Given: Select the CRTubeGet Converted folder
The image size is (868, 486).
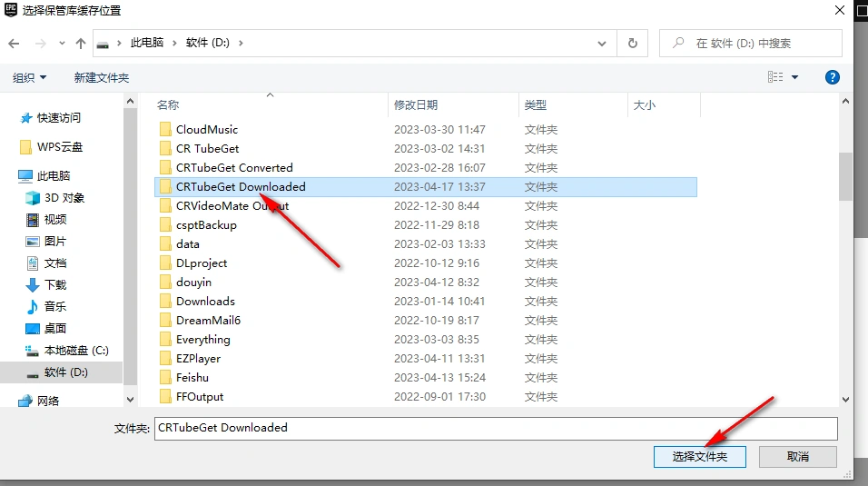Looking at the screenshot, I should (x=234, y=168).
